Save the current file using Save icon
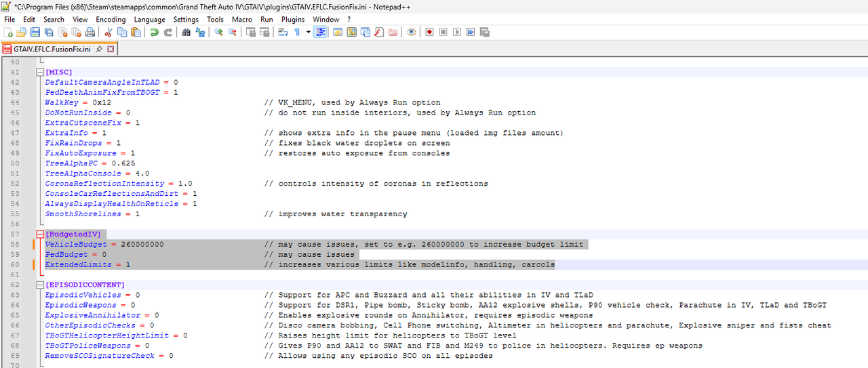 click(x=35, y=32)
